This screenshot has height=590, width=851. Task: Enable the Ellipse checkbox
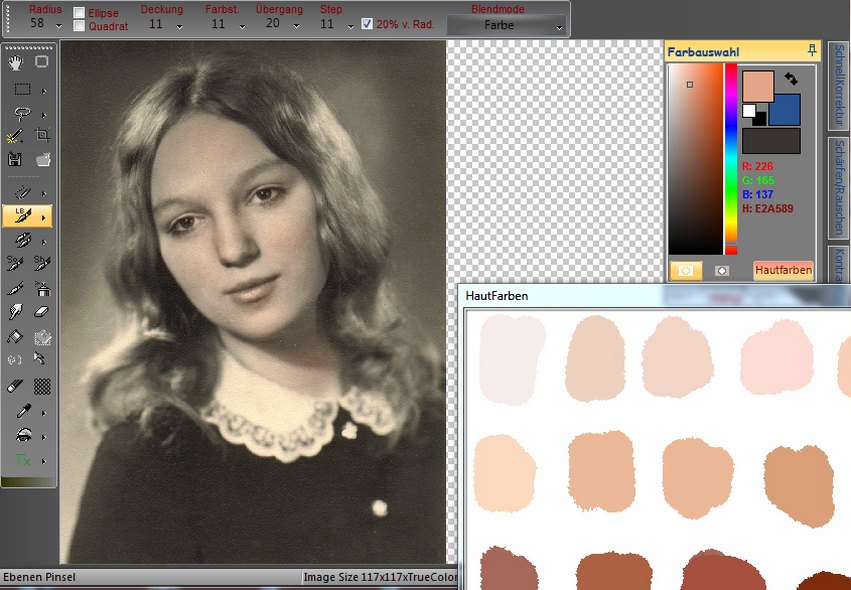coord(79,13)
